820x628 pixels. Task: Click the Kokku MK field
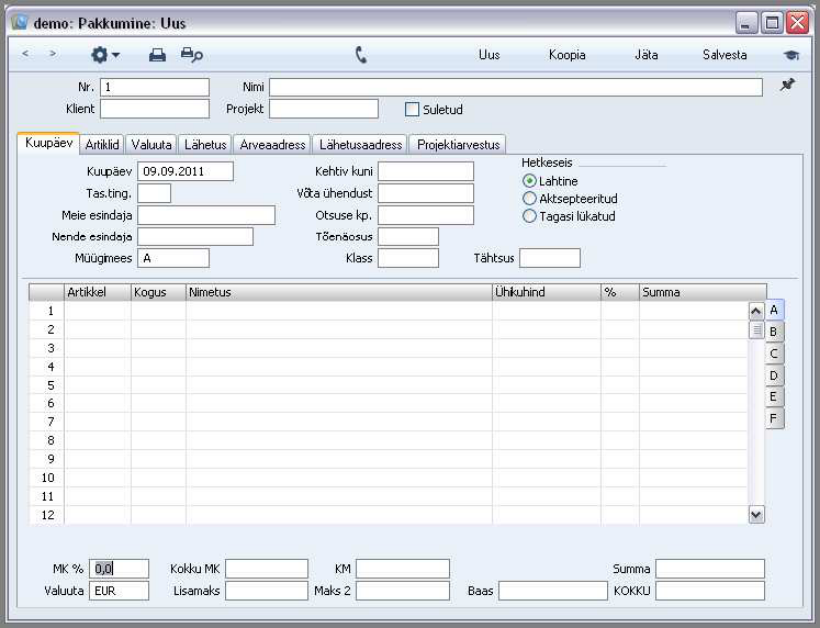point(267,569)
